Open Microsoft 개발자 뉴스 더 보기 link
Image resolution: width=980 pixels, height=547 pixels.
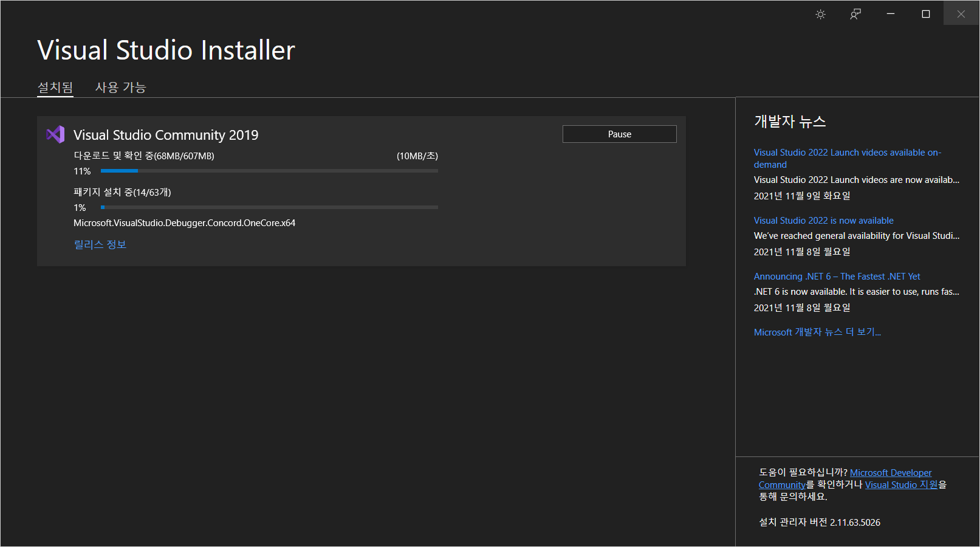coord(817,332)
